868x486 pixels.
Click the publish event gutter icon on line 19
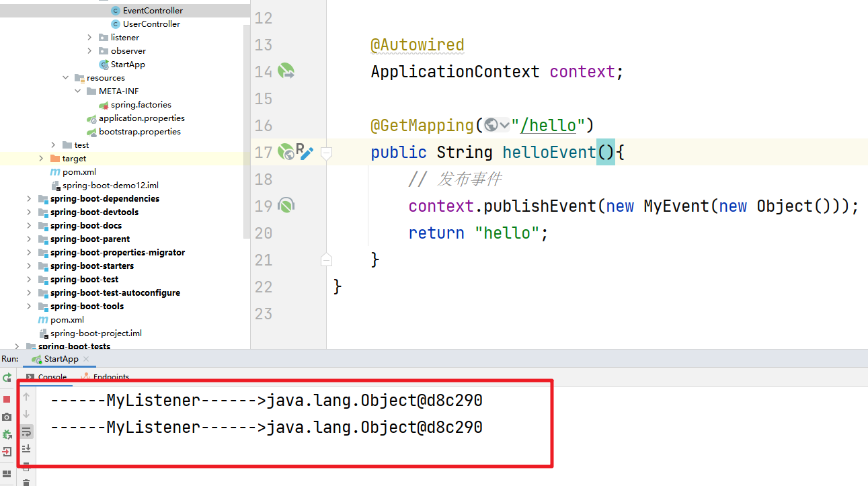click(286, 206)
